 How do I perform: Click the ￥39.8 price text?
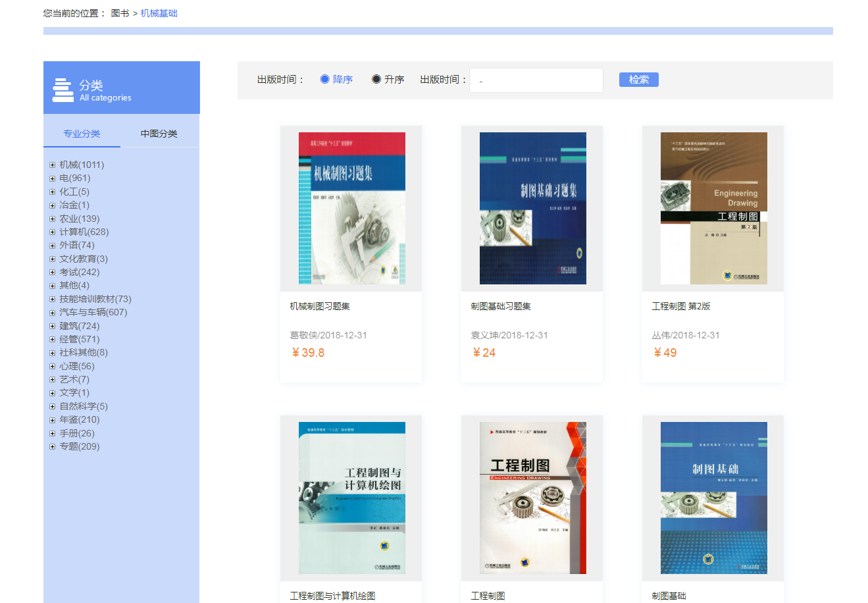pos(307,353)
